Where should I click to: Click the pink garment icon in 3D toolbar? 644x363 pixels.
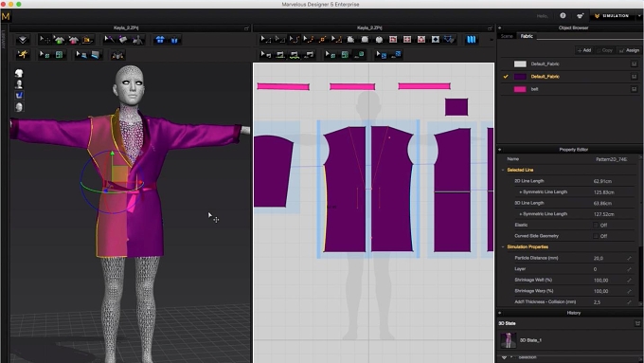tap(73, 40)
